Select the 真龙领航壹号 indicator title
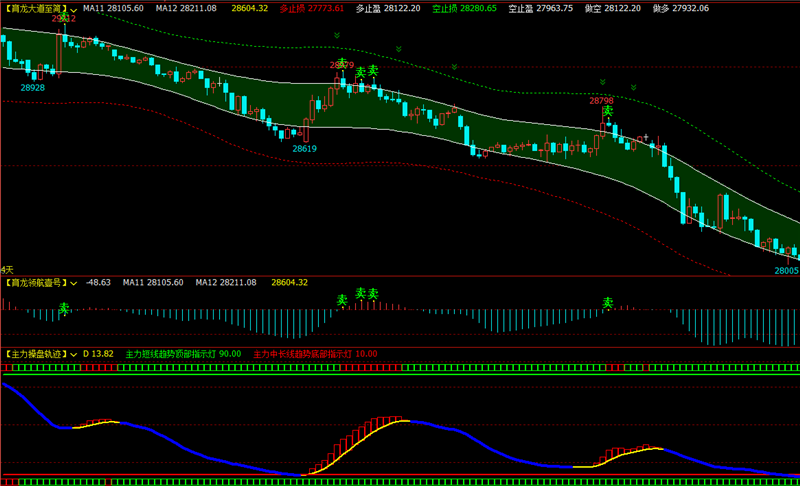Image resolution: width=800 pixels, height=486 pixels. (x=35, y=283)
